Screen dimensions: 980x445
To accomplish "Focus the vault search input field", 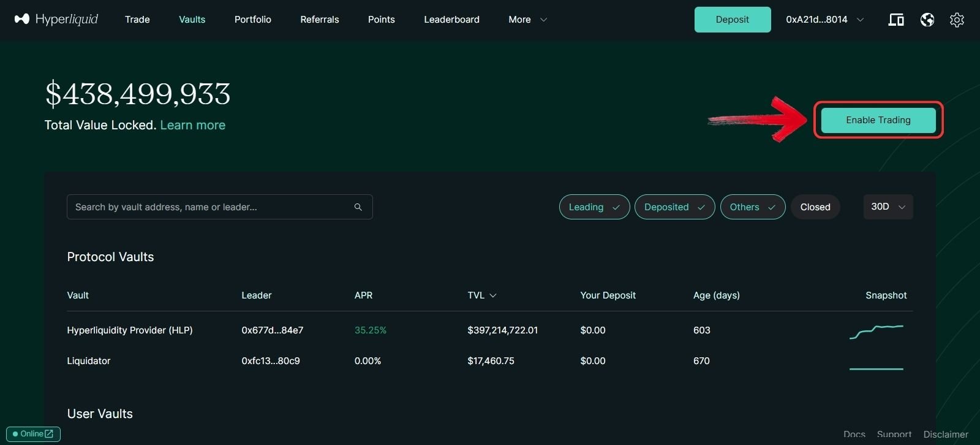I will tap(220, 207).
